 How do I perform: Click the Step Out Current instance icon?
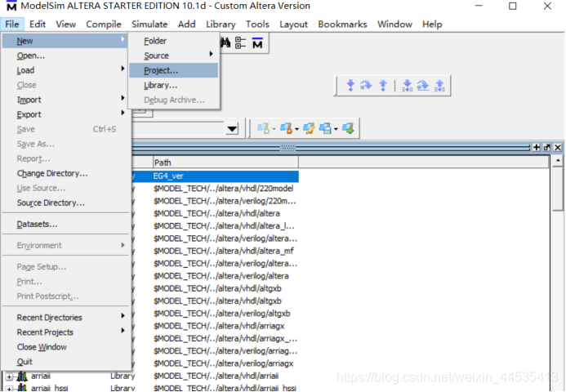pos(439,86)
